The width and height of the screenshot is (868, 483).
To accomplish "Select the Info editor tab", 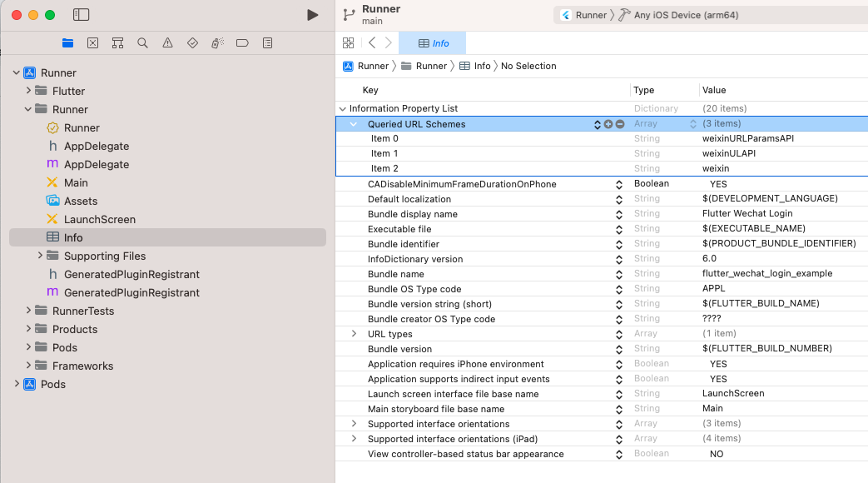I will click(x=433, y=43).
